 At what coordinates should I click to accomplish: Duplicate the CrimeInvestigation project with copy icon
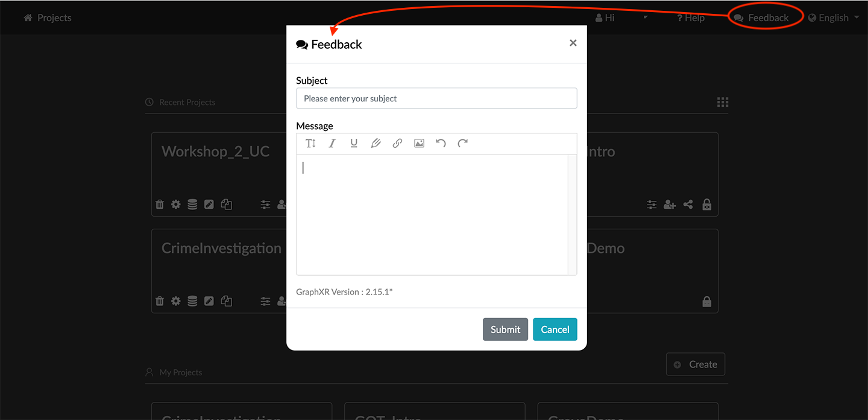(226, 301)
